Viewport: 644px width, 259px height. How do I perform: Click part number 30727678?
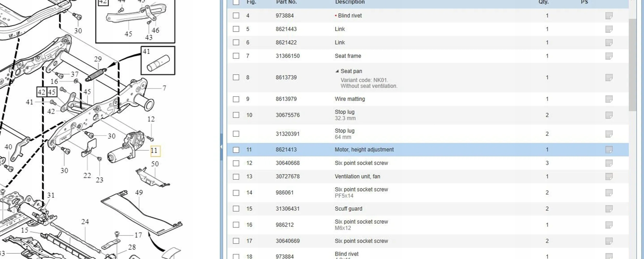click(x=287, y=177)
